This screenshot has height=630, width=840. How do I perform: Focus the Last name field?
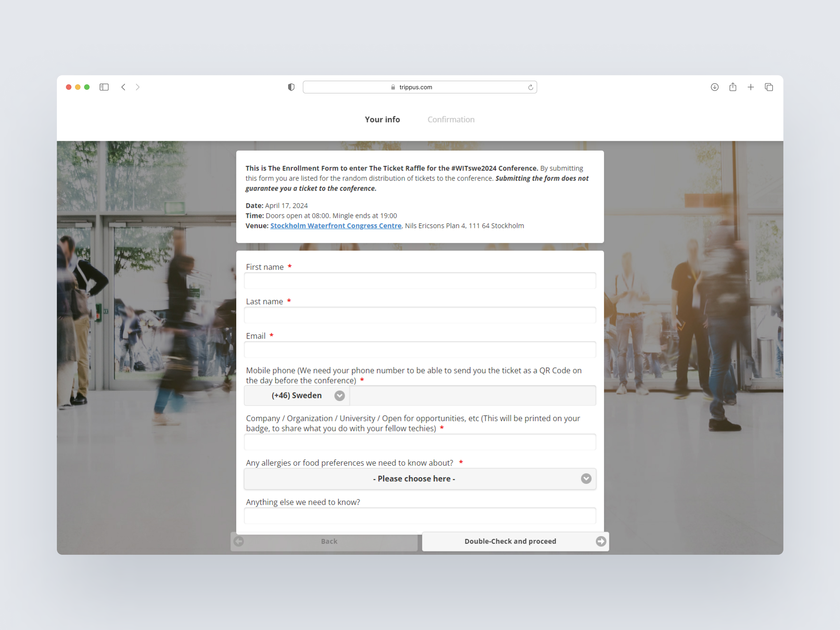420,315
